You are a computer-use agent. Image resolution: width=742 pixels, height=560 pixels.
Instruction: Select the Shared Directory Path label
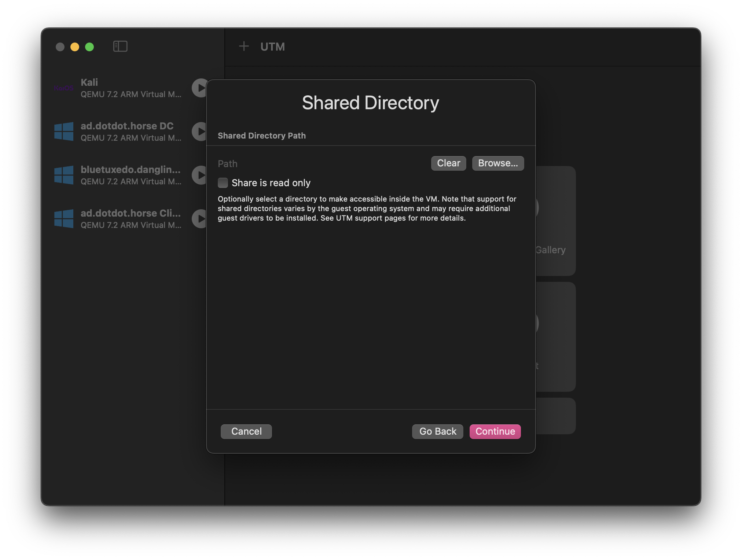pos(261,135)
